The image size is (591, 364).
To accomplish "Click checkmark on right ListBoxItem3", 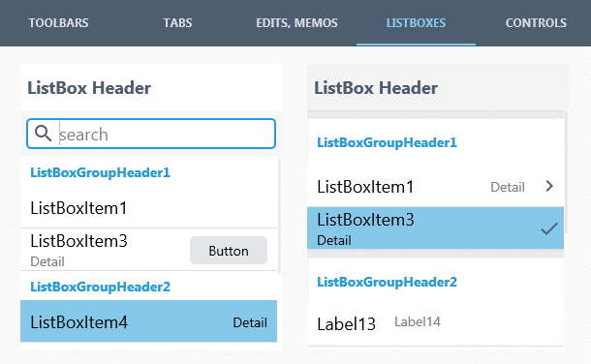I will click(548, 228).
